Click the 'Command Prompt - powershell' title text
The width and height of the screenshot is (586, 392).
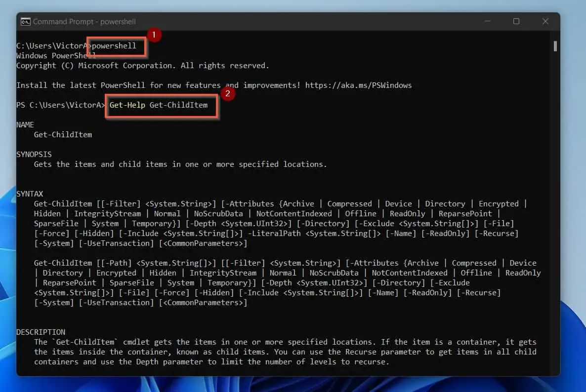coord(84,22)
